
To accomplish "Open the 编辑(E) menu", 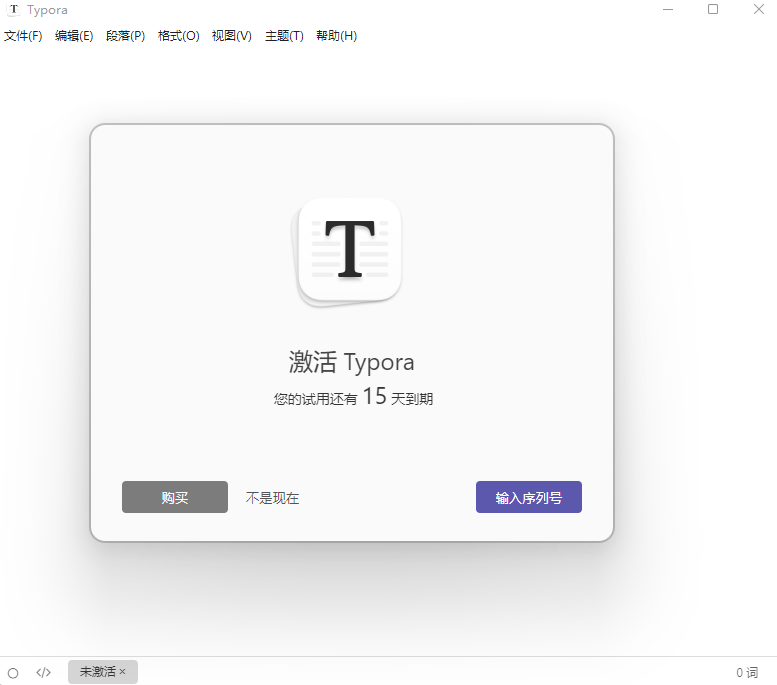I will click(74, 36).
